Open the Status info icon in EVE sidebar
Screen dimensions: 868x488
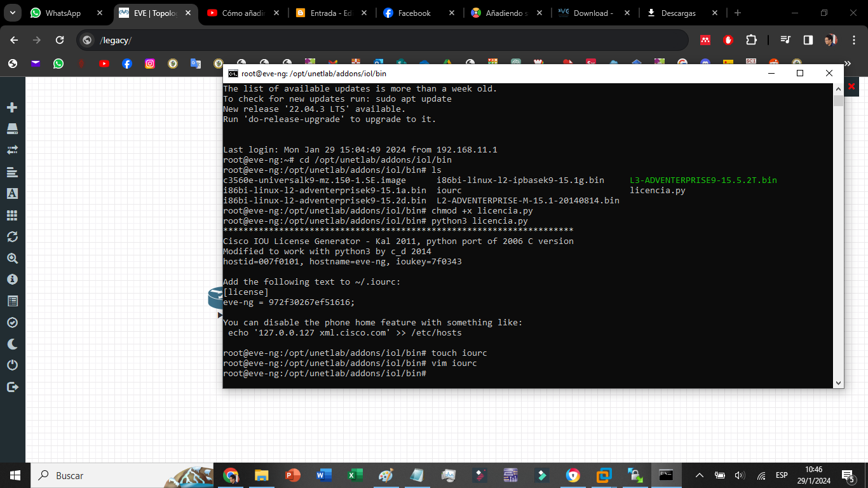pos(11,279)
